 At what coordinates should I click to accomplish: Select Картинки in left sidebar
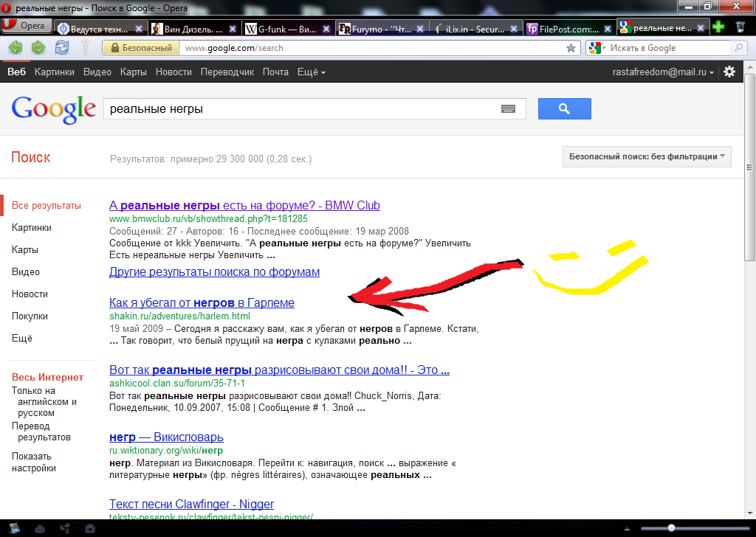pos(32,228)
